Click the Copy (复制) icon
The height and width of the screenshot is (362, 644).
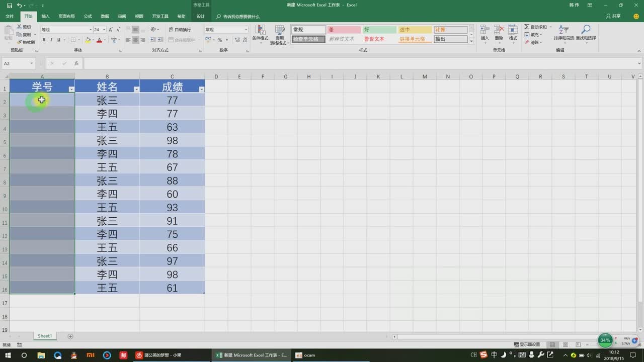[19, 35]
